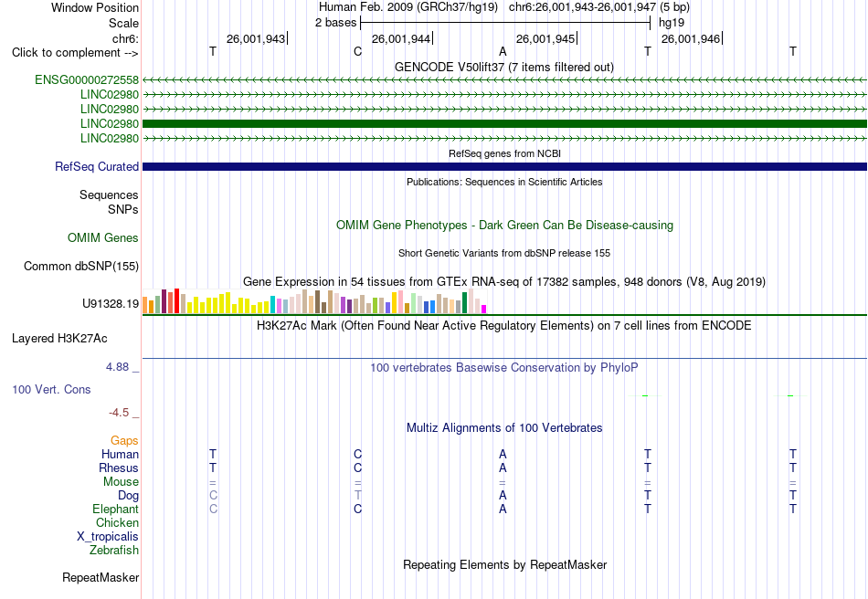Open 'Short Genetic Variants from dbSNP release 155'
The image size is (868, 599).
pos(504,253)
